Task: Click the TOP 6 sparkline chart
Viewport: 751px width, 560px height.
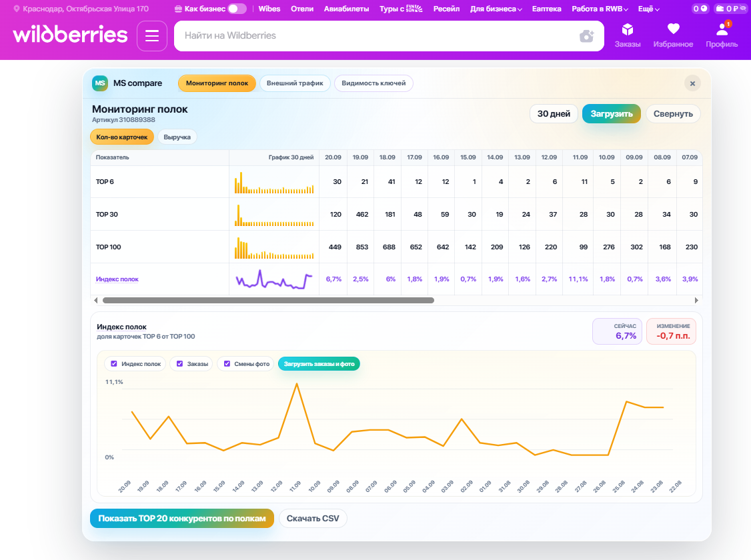Action: coord(274,183)
